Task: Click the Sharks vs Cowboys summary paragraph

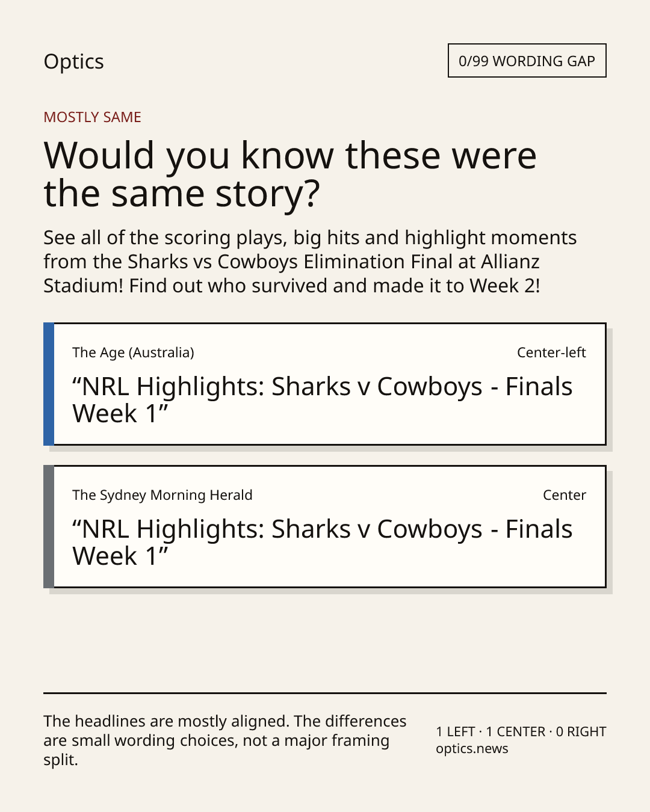Action: 310,262
